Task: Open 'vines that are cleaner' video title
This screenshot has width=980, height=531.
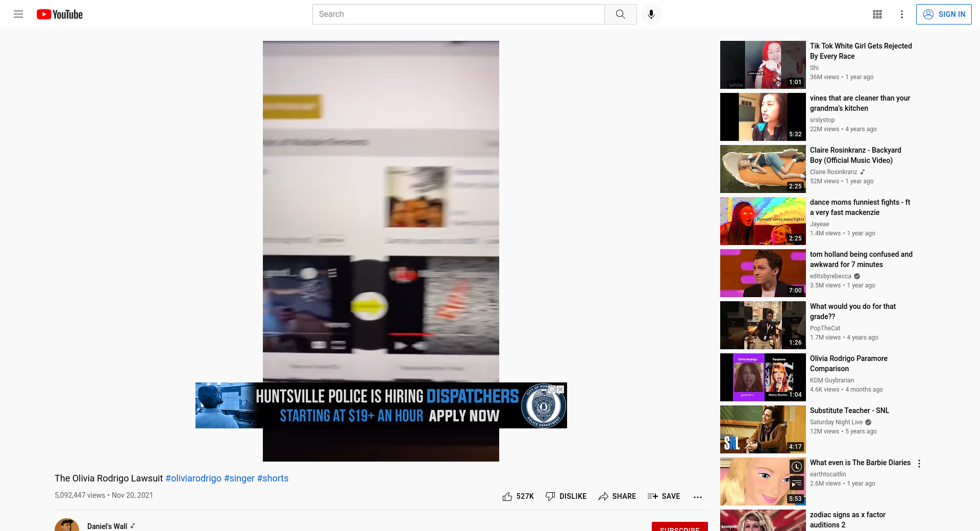Action: pyautogui.click(x=860, y=103)
